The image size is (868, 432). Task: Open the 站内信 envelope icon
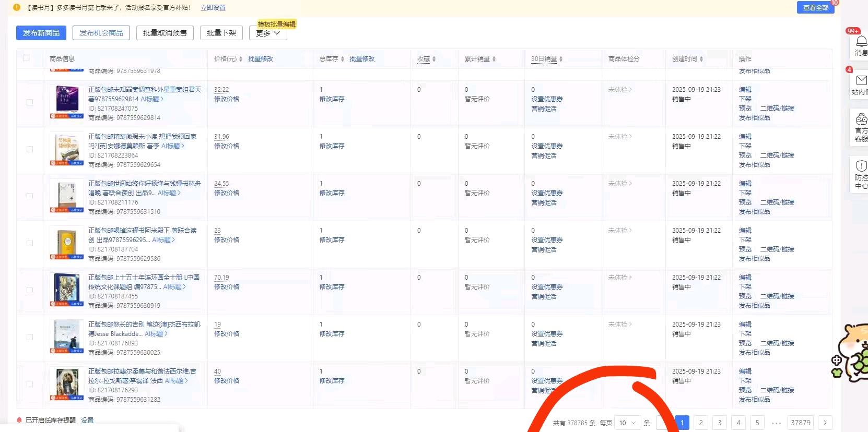861,80
